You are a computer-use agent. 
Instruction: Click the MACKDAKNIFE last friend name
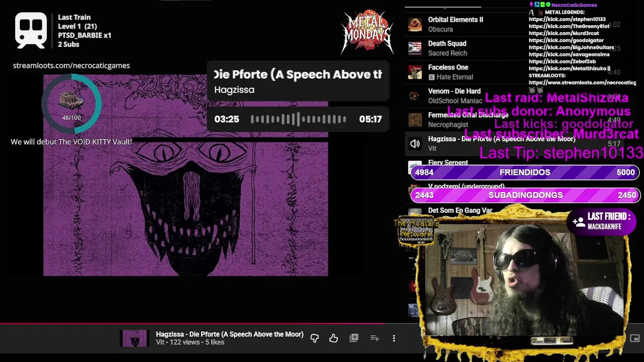604,227
